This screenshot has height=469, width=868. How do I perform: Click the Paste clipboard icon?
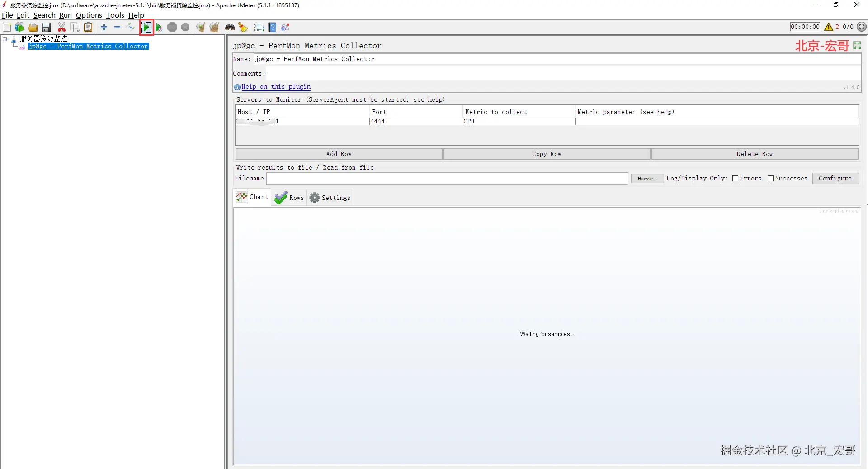pyautogui.click(x=89, y=27)
